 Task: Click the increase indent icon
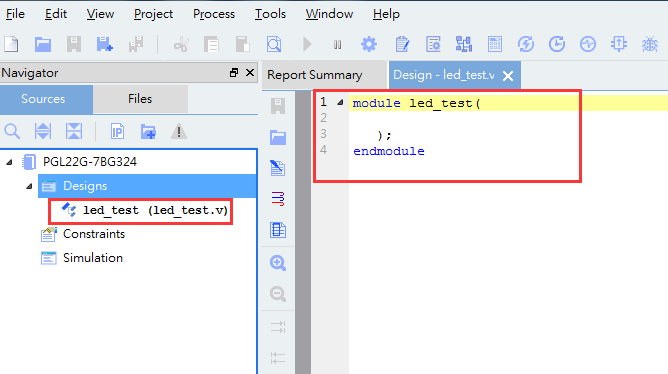(278, 327)
